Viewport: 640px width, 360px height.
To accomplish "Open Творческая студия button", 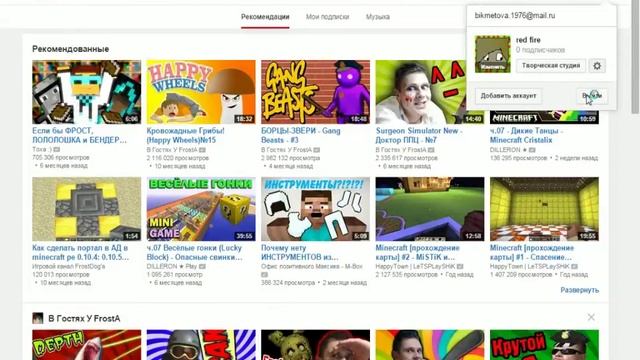I will (551, 66).
